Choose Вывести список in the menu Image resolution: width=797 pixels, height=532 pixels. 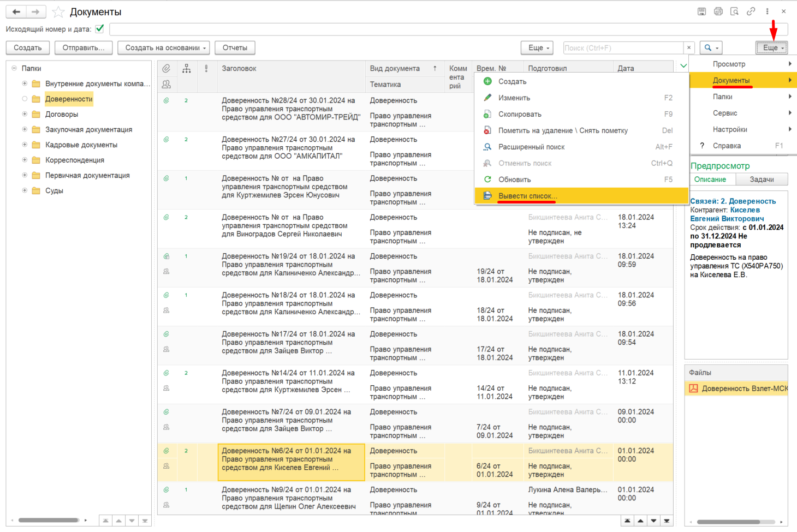(582, 196)
